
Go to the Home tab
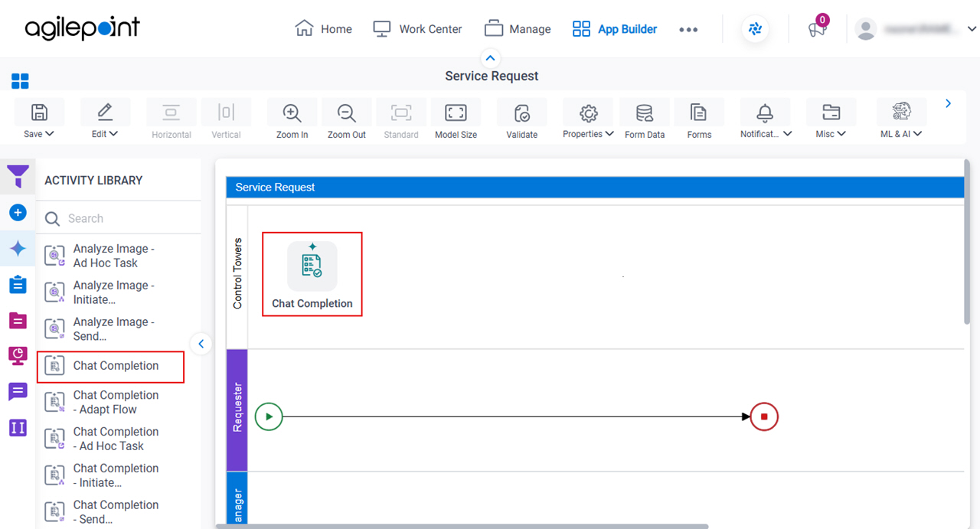[x=323, y=29]
